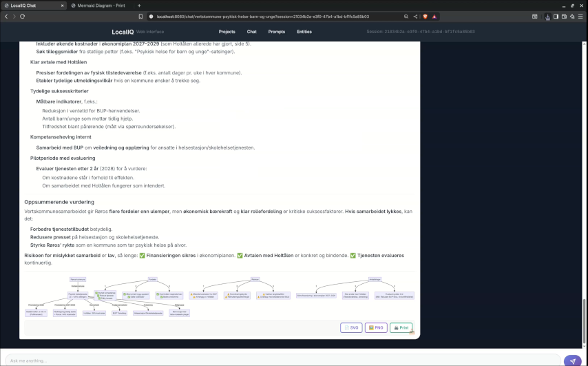Open the zoom magnifier in address bar
Image resolution: width=588 pixels, height=366 pixels.
pos(406,16)
